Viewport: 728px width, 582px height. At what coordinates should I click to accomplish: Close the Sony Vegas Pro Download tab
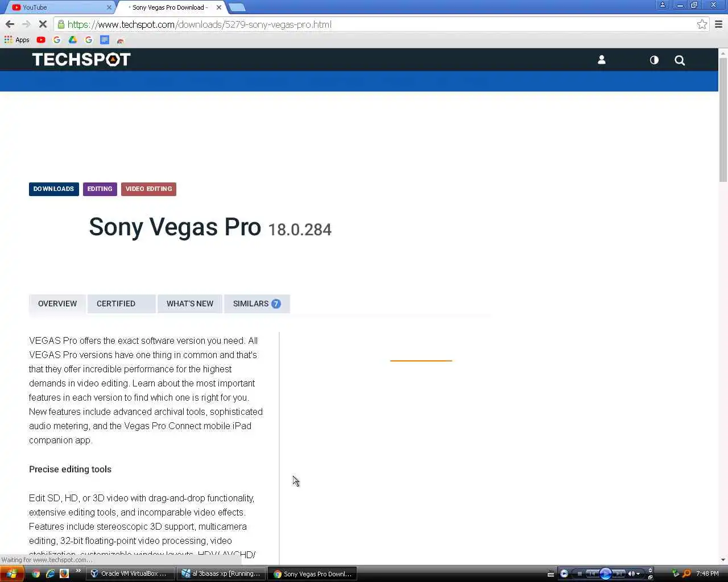(219, 7)
